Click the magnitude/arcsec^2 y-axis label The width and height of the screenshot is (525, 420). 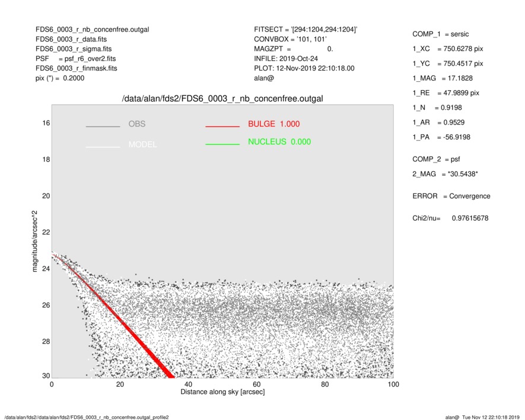(x=34, y=241)
